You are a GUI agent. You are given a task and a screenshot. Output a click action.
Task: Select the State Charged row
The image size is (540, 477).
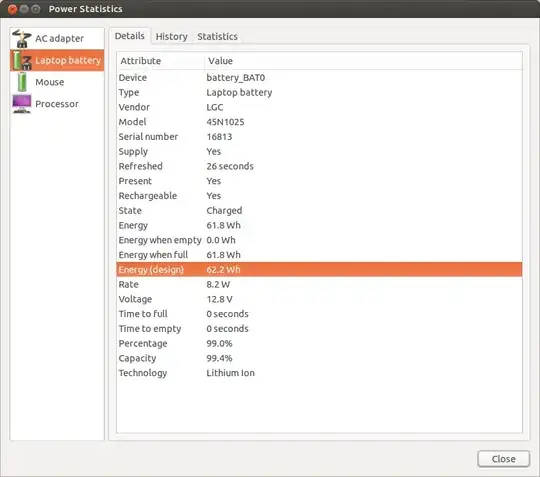[x=319, y=210]
